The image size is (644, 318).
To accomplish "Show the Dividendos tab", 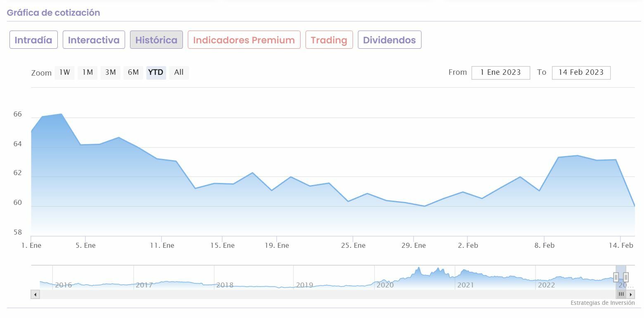I will pyautogui.click(x=389, y=40).
